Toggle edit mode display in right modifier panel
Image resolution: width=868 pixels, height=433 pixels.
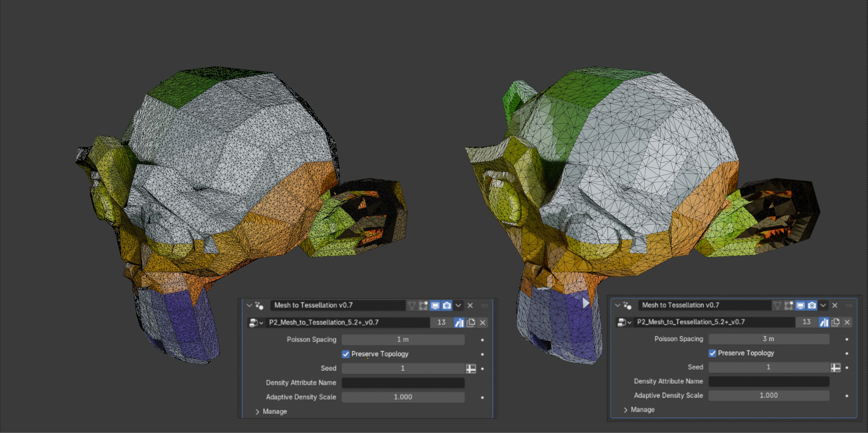point(789,305)
